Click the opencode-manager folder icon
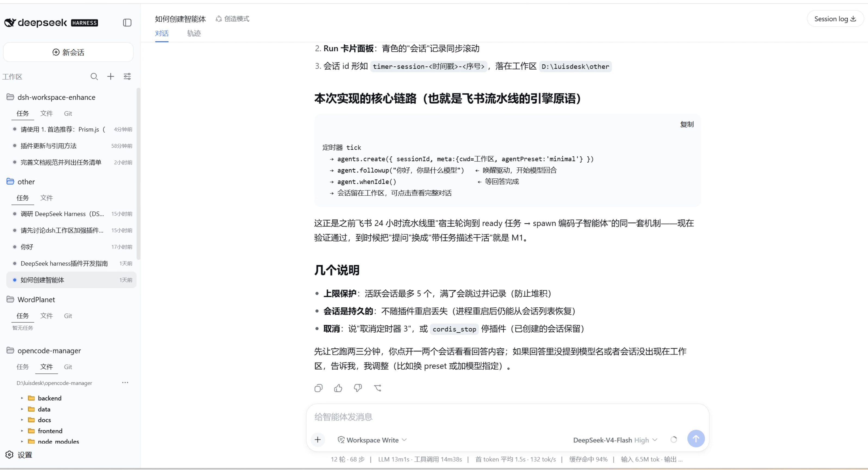The height and width of the screenshot is (470, 868). point(10,350)
